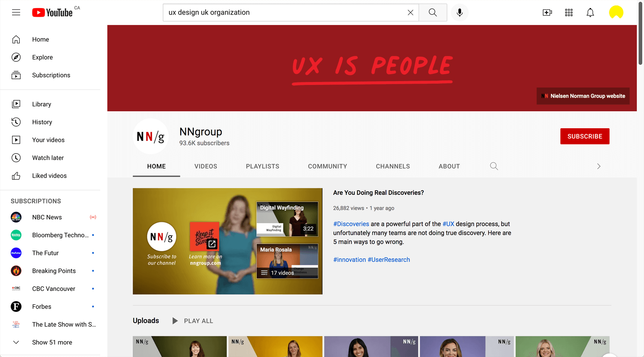This screenshot has width=644, height=357.
Task: Switch to the COMMUNITY tab
Action: (x=328, y=166)
